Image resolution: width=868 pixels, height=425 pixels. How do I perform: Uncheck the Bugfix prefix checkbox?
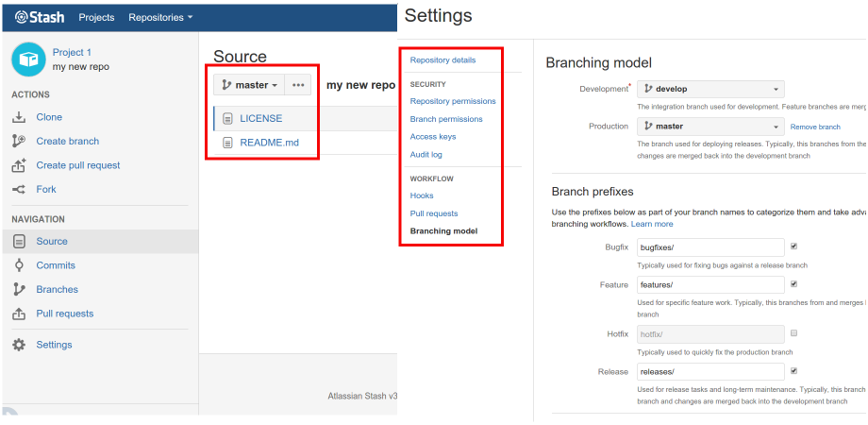tap(793, 246)
